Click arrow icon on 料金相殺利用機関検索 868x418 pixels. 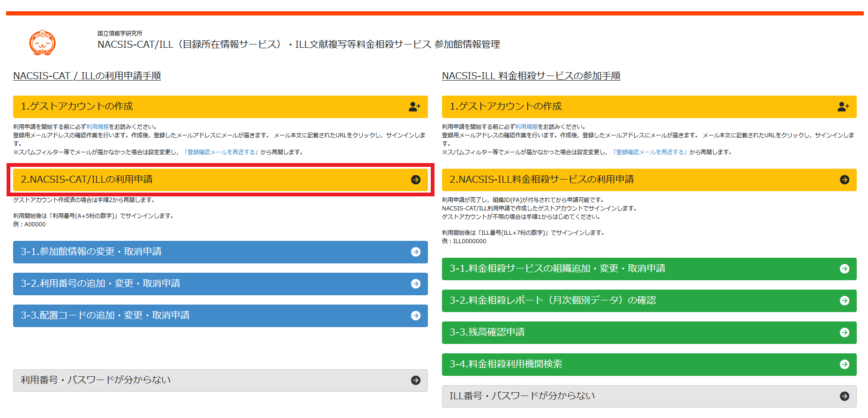point(845,365)
